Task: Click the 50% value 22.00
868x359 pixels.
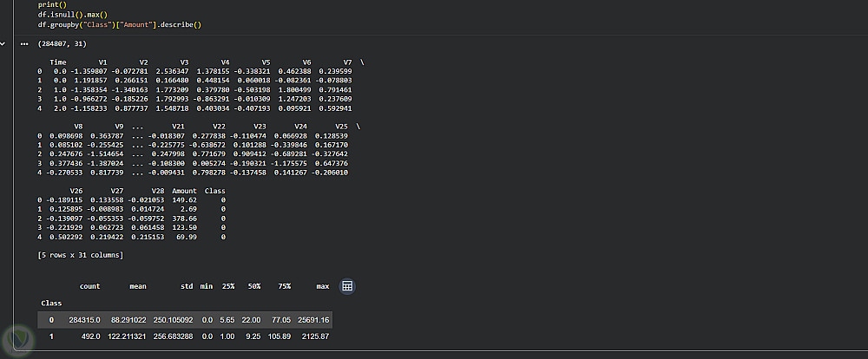Action: click(x=252, y=320)
